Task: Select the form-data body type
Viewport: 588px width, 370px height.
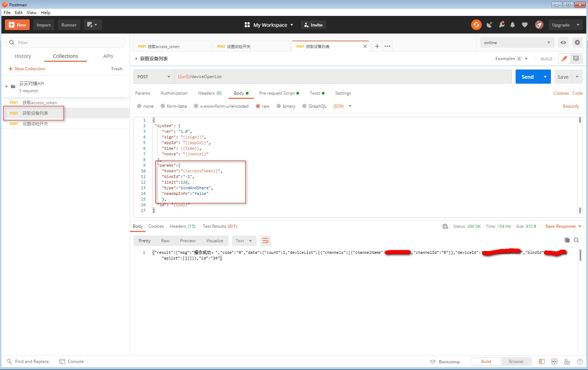Action: point(163,106)
